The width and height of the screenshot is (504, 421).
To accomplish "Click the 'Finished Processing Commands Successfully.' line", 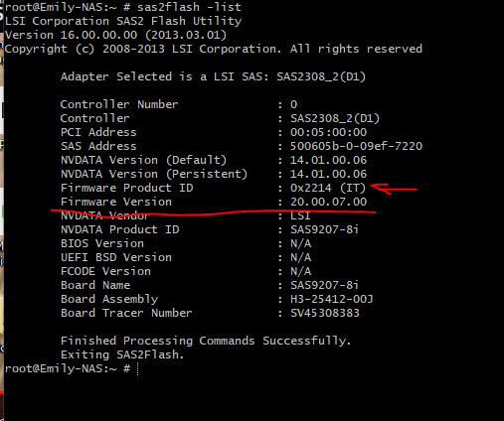I will (206, 341).
